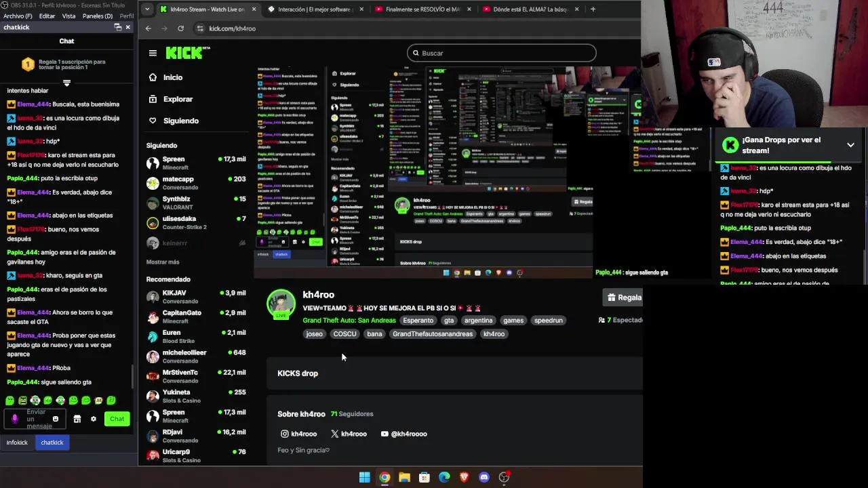868x488 pixels.
Task: Open CapitanGato recommended channel
Action: coord(197,317)
